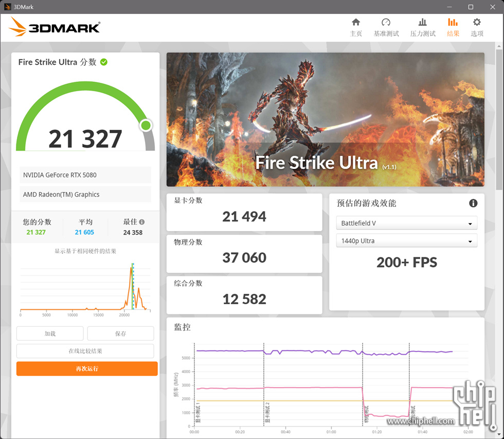Click the 监控 monitoring section heading
Image resolution: width=504 pixels, height=439 pixels.
[x=182, y=327]
